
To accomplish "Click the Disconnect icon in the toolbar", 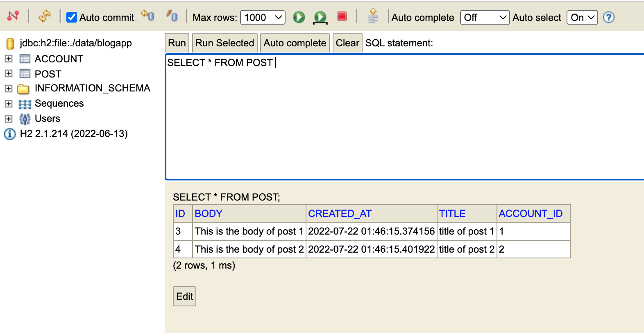I will point(13,16).
